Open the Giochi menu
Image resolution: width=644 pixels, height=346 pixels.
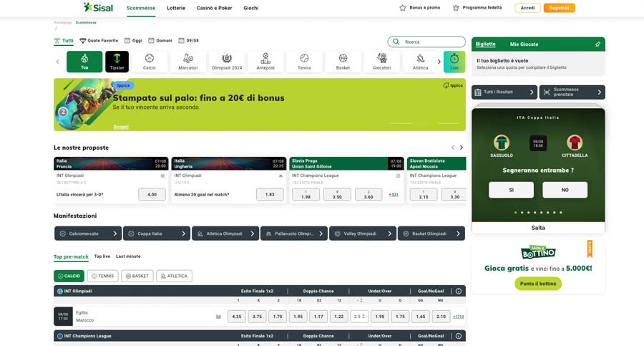pos(251,8)
